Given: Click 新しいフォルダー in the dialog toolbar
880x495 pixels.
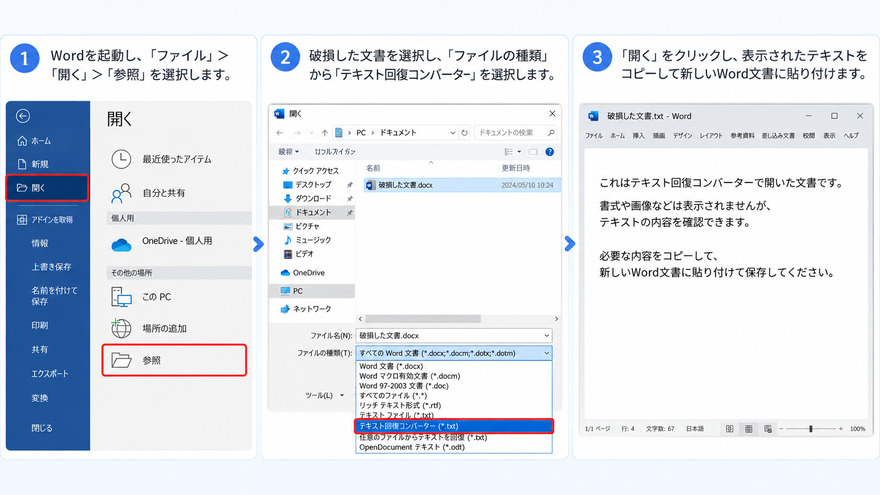Looking at the screenshot, I should point(335,152).
